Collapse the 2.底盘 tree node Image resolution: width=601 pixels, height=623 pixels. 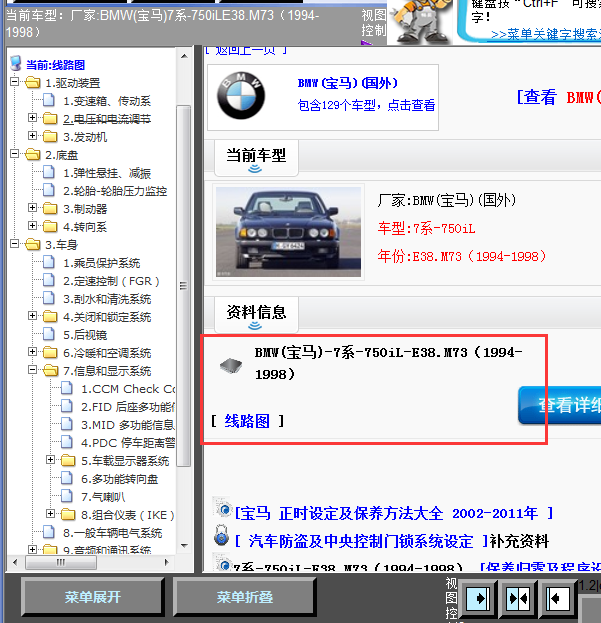click(x=14, y=154)
